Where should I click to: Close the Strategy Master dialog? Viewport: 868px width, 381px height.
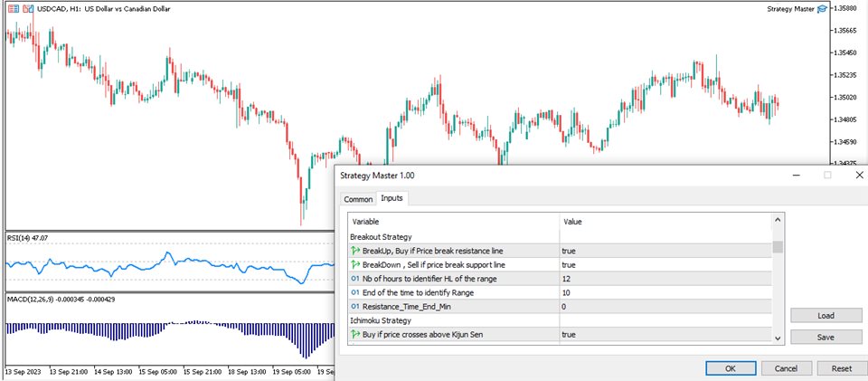(859, 175)
